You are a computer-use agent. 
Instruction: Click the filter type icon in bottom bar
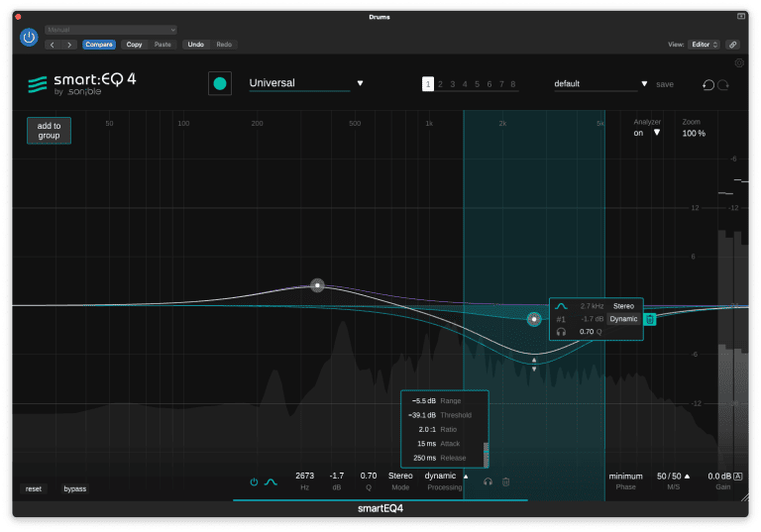(271, 482)
